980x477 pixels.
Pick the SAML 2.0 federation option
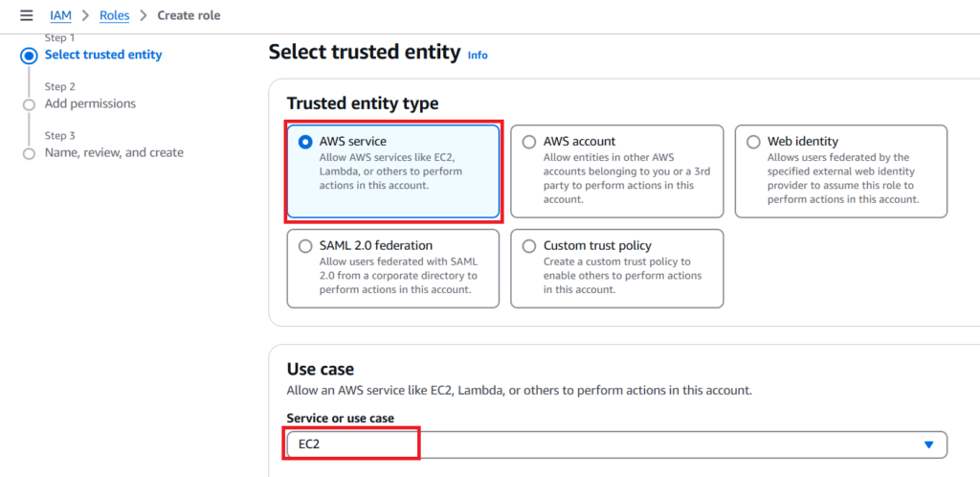305,245
